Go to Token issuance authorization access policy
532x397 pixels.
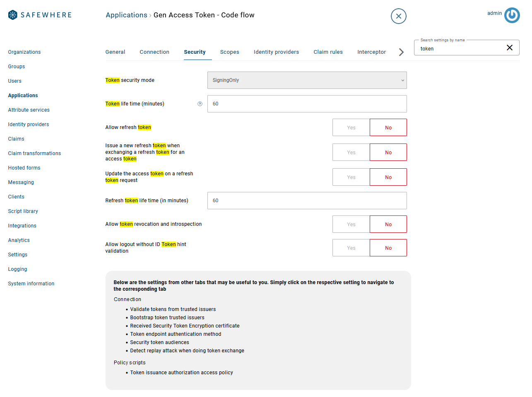[x=181, y=373]
